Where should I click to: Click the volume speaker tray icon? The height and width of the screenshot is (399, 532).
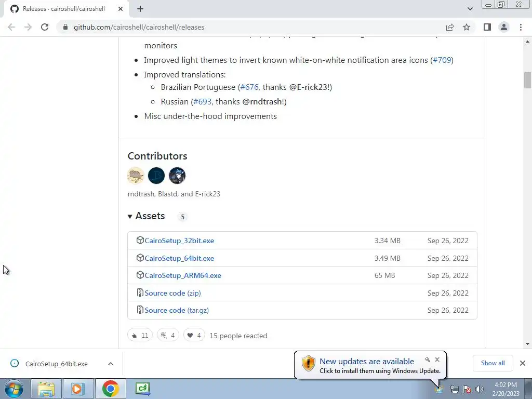(x=480, y=389)
